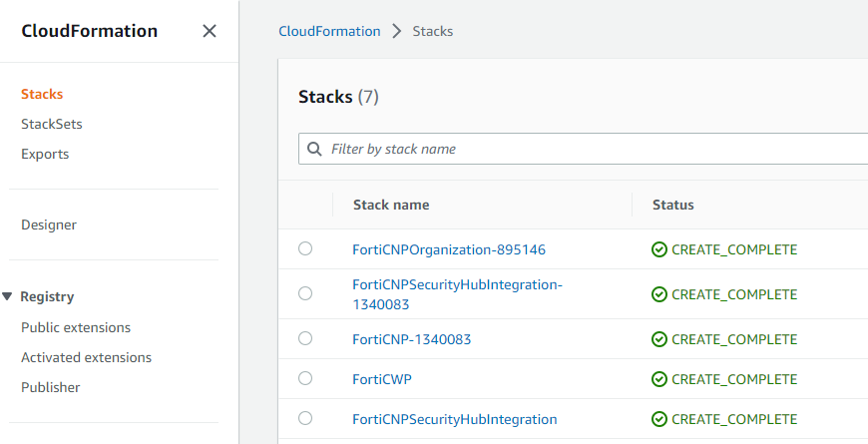The height and width of the screenshot is (444, 868).
Task: Click the FortiCWP status check icon
Action: tap(658, 379)
